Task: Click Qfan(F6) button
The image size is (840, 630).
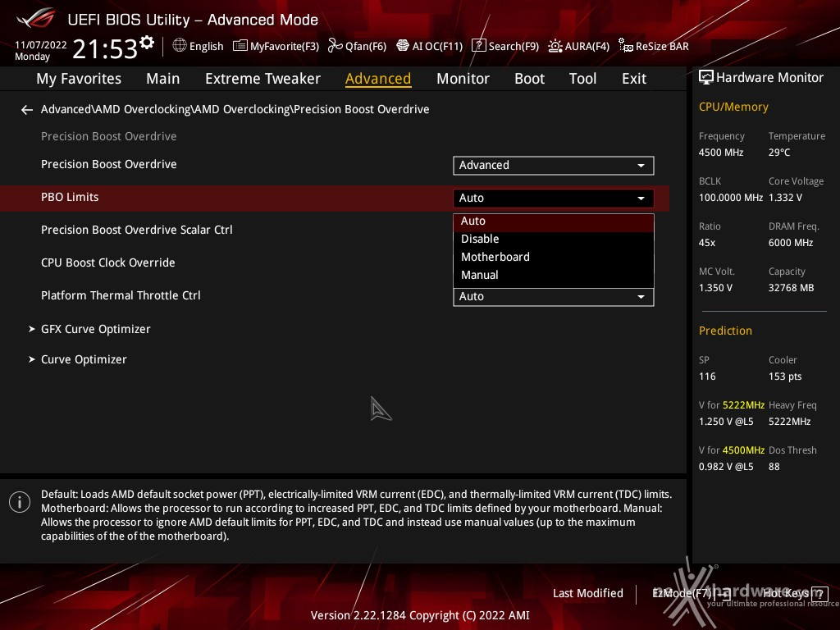Action: 358,46
